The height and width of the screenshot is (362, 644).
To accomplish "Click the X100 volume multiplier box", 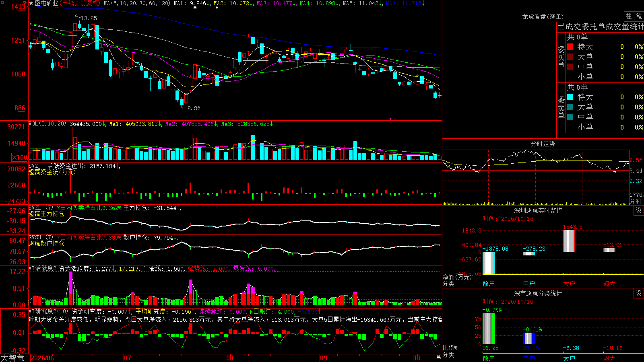I will tap(20, 157).
